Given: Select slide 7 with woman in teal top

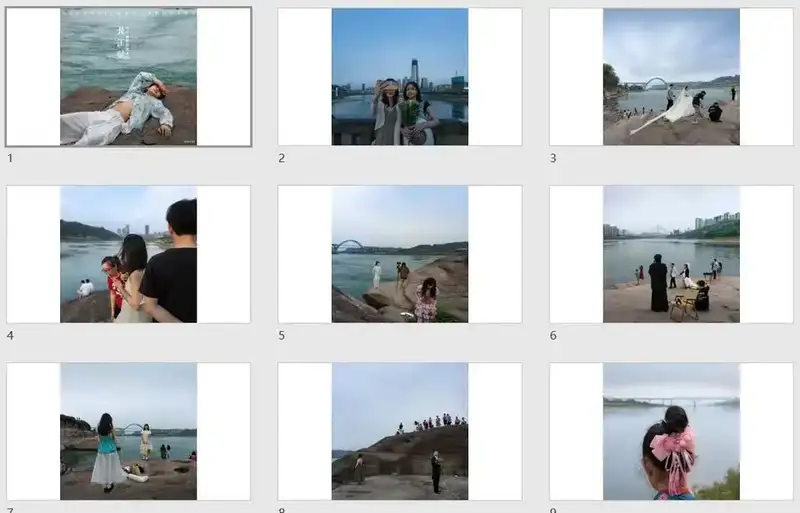Looking at the screenshot, I should [129, 431].
